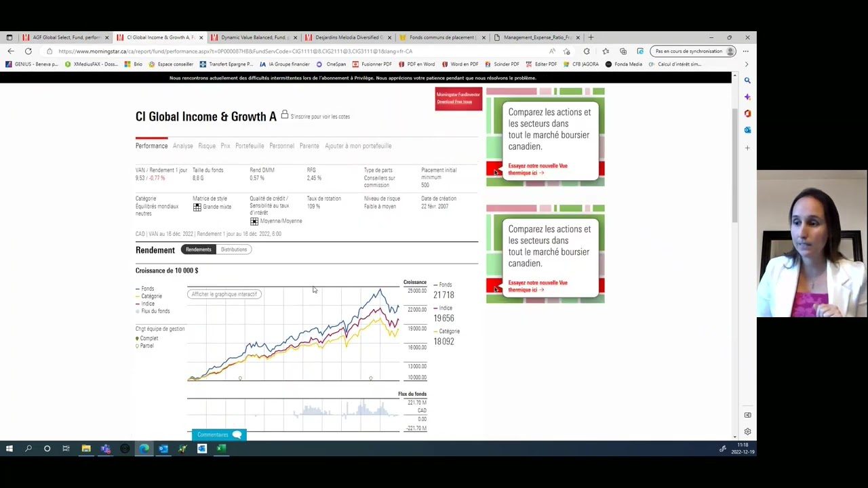Open Brio bookmark
The image size is (868, 488).
[x=134, y=64]
